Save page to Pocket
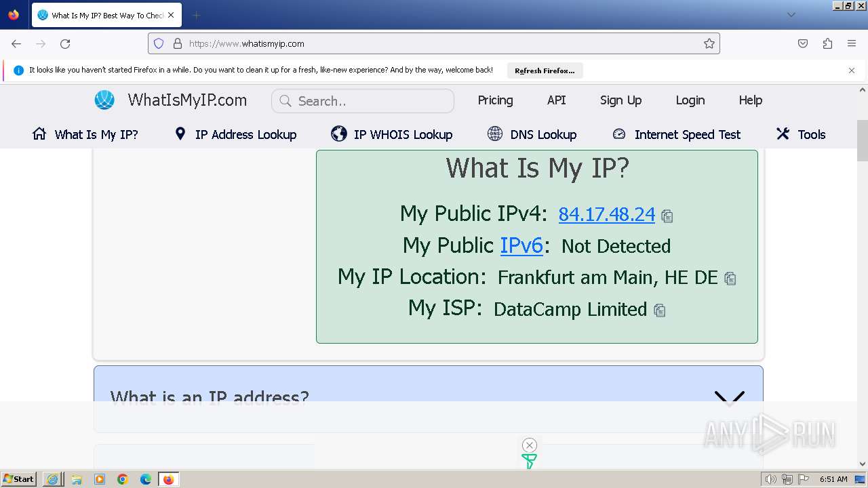868x488 pixels. point(803,43)
